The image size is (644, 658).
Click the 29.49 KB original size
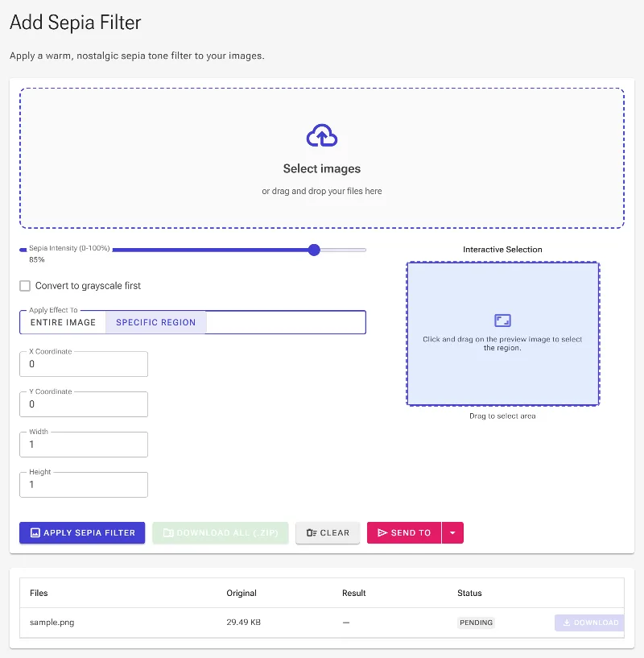[243, 623]
